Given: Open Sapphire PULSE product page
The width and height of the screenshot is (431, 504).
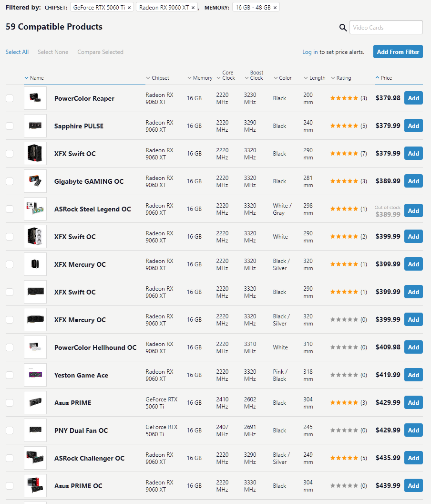Looking at the screenshot, I should [x=79, y=126].
